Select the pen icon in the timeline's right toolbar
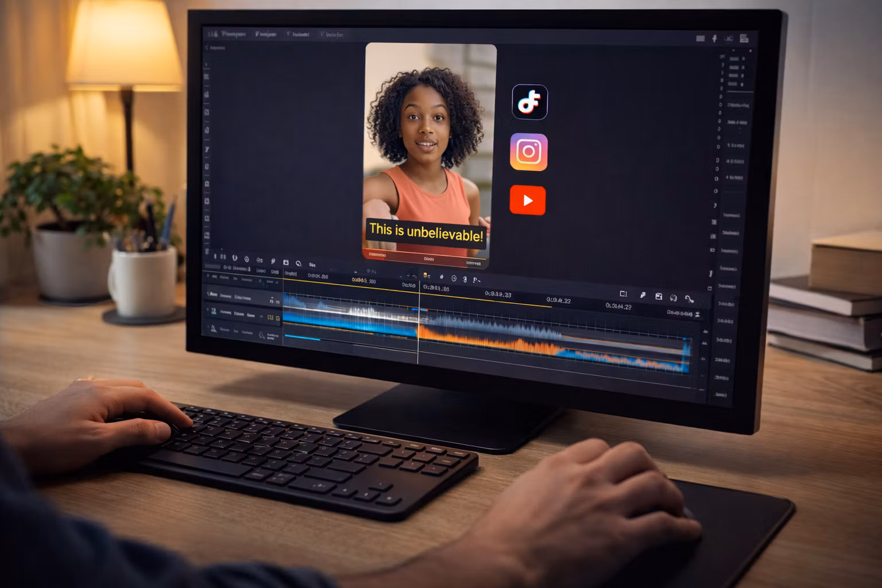This screenshot has width=882, height=588. [x=643, y=295]
